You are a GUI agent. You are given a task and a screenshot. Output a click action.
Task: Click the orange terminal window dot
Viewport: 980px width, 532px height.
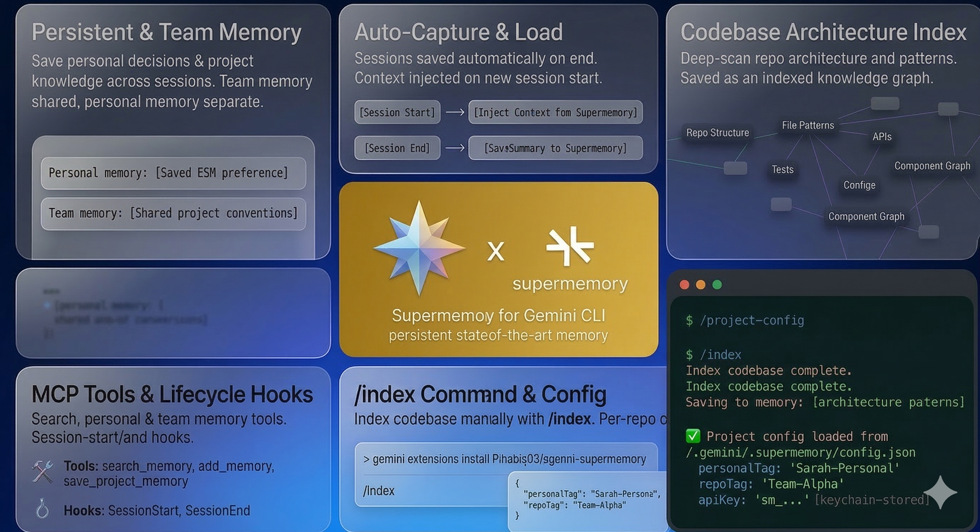coord(700,285)
